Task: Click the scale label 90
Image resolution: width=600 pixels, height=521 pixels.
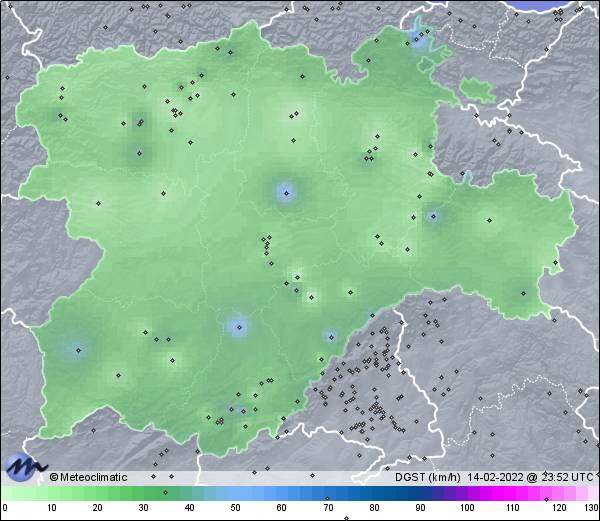Action: click(420, 508)
